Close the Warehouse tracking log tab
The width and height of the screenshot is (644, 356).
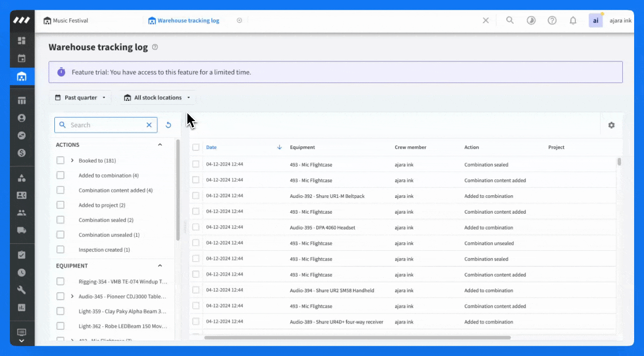(240, 20)
